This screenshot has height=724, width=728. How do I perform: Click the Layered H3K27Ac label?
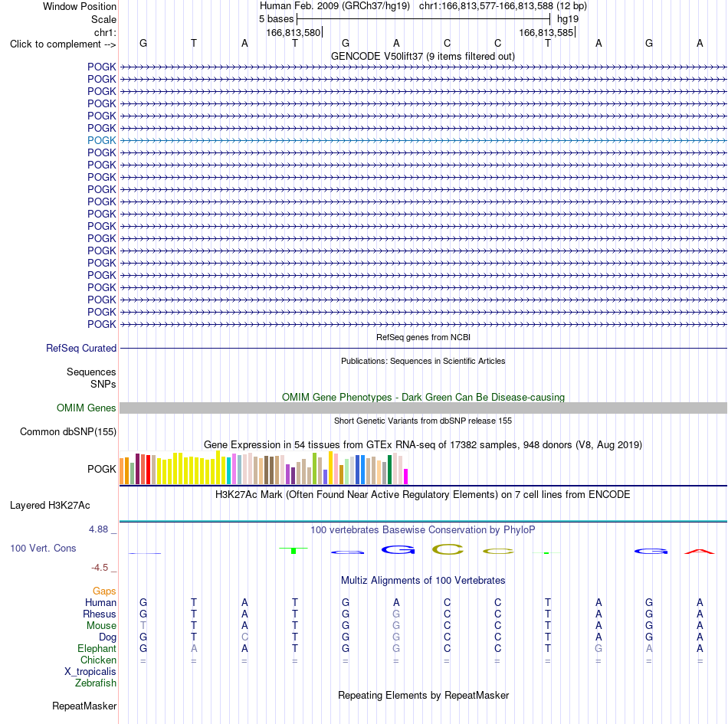pyautogui.click(x=50, y=506)
